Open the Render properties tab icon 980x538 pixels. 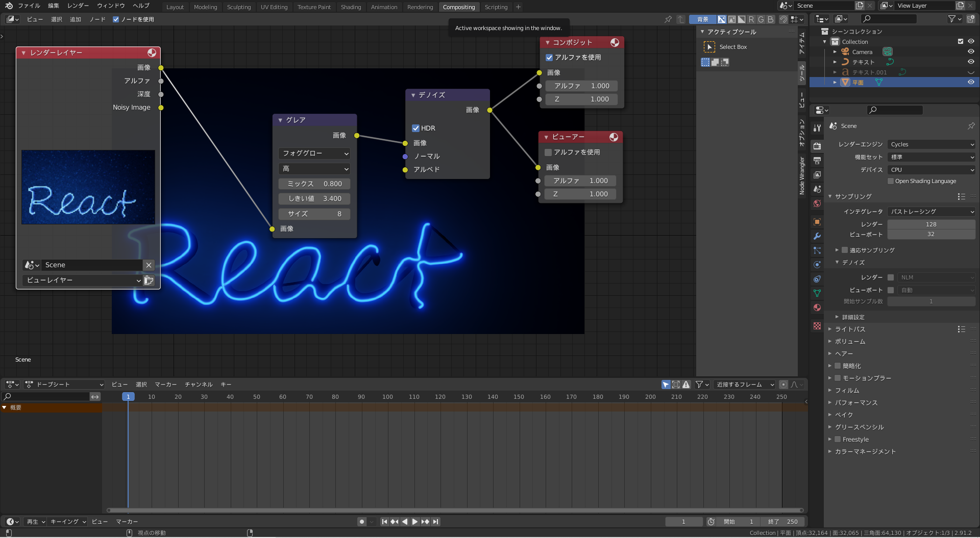coord(817,146)
